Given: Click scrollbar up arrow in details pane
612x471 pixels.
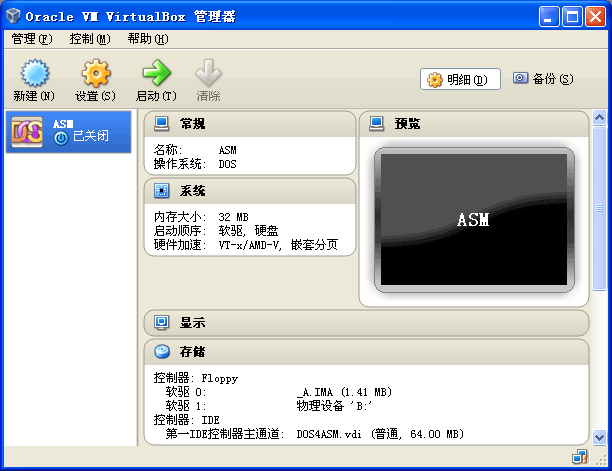Looking at the screenshot, I should tap(599, 118).
